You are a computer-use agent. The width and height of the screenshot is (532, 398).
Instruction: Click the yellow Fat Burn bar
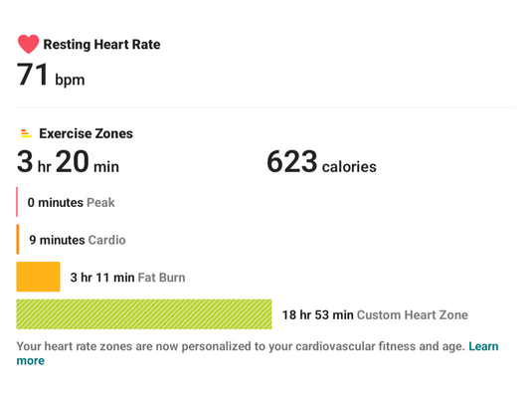click(39, 277)
